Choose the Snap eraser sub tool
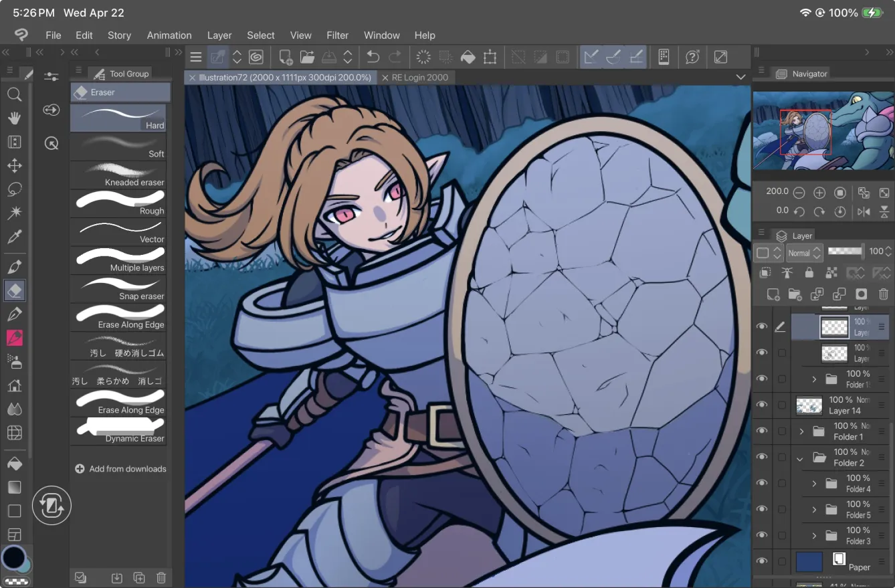The width and height of the screenshot is (895, 588). 118,288
